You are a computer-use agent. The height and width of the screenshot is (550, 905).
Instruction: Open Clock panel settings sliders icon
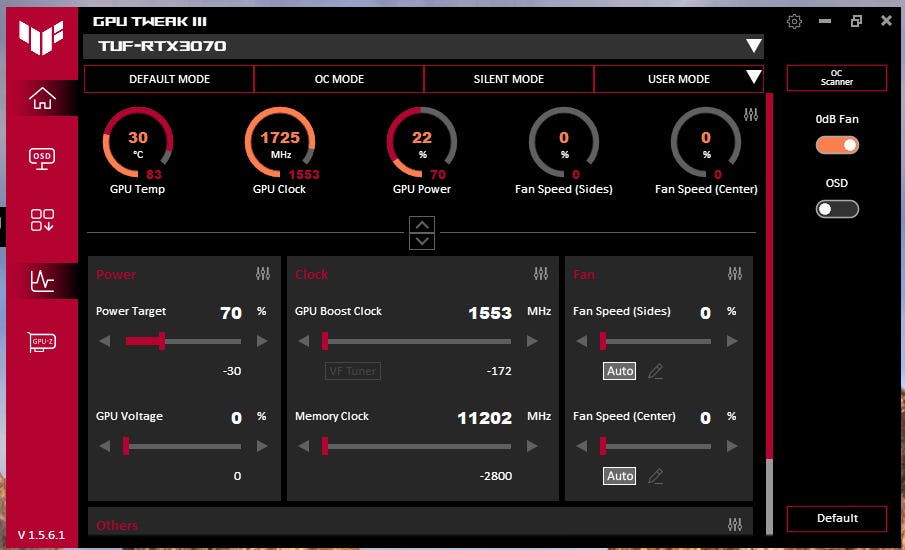(x=541, y=274)
